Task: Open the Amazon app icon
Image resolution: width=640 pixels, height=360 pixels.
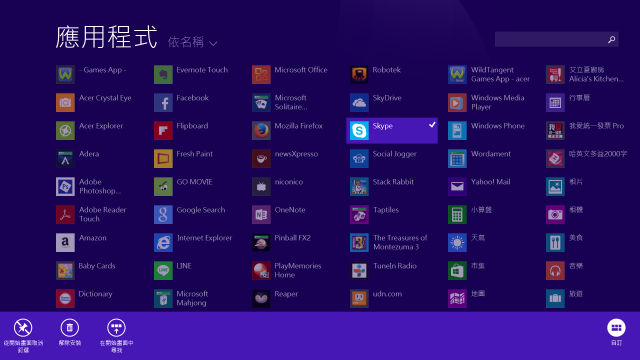Action: point(65,242)
